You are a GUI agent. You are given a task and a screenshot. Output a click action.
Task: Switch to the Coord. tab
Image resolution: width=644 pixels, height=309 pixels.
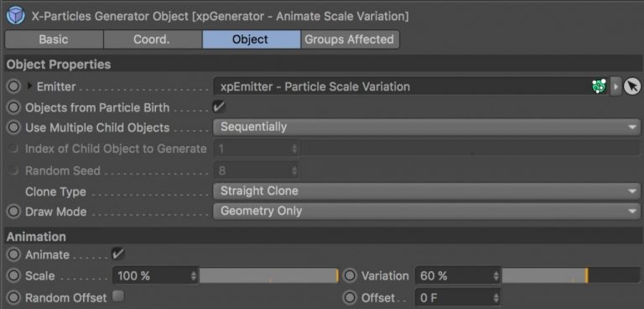coord(153,39)
